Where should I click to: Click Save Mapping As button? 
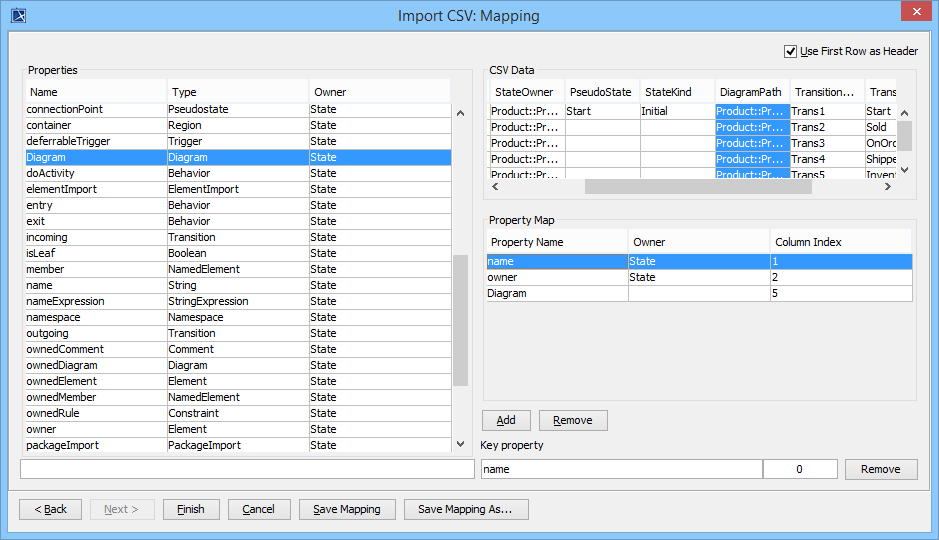465,509
